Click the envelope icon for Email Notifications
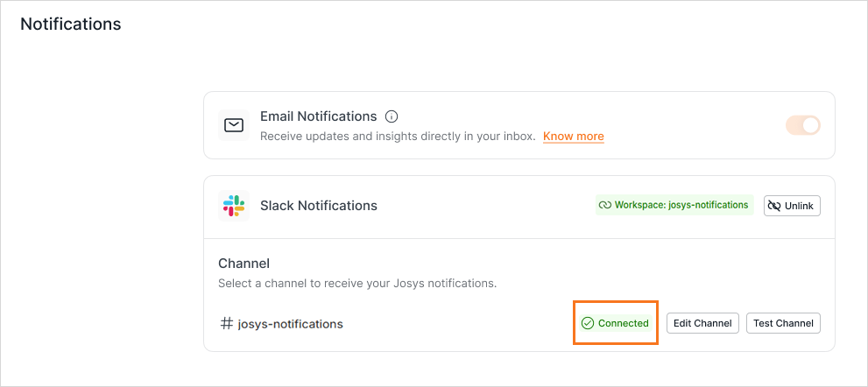The image size is (868, 387). click(234, 125)
